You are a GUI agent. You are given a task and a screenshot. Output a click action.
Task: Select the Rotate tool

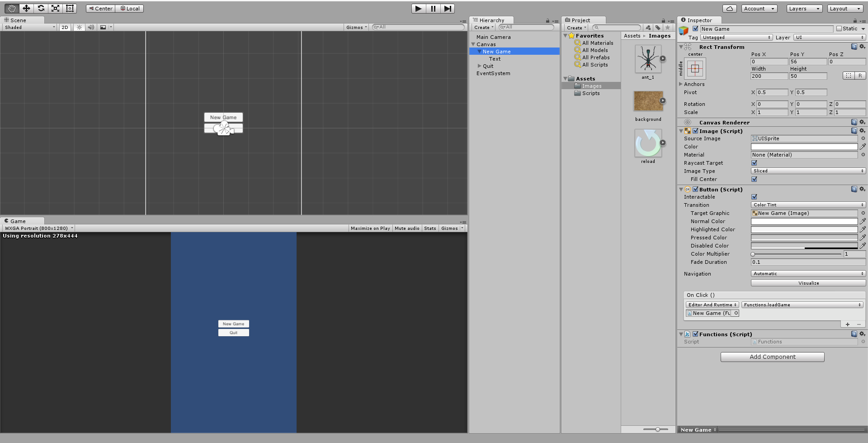pyautogui.click(x=41, y=8)
